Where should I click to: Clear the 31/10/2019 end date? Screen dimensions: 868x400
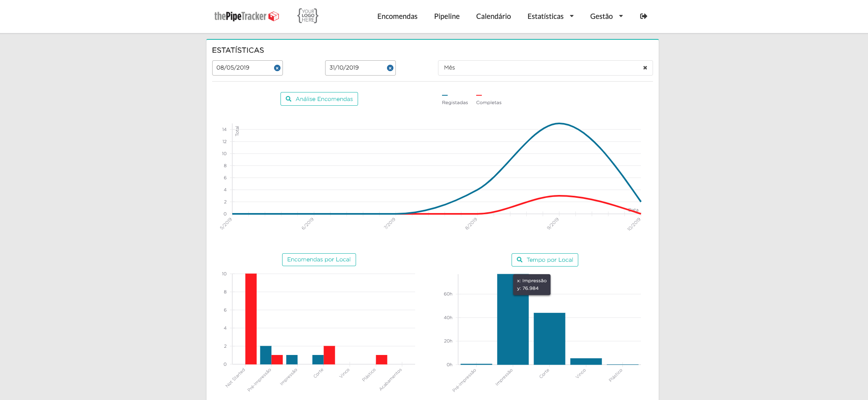390,68
